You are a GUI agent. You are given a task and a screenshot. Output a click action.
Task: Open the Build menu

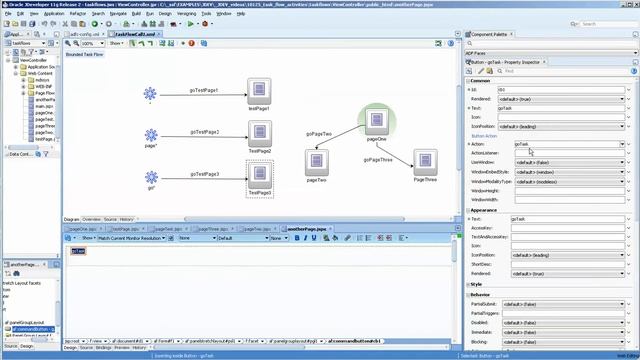pyautogui.click(x=136, y=13)
